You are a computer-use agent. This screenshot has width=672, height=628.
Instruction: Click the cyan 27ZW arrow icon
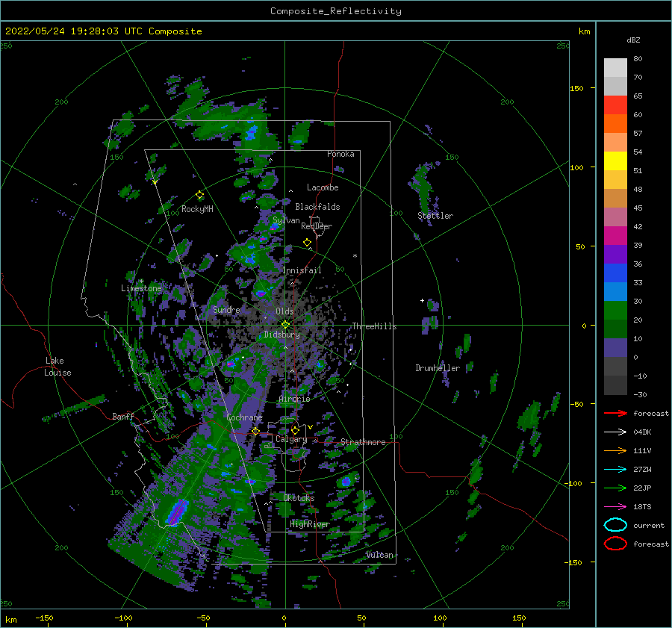pos(615,470)
